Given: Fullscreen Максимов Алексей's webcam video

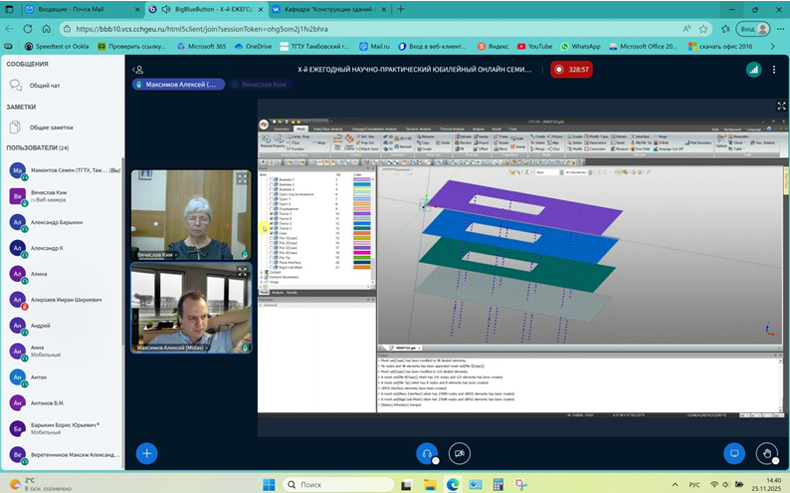Looking at the screenshot, I should (242, 272).
